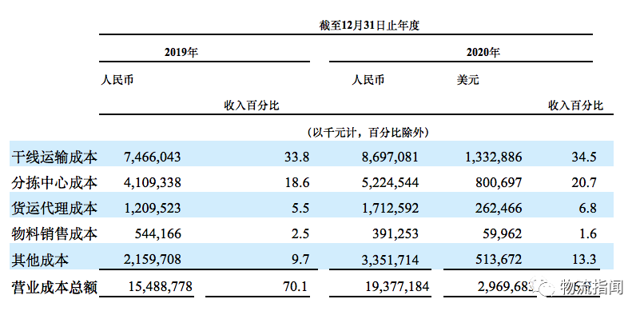This screenshot has width=644, height=315.
Task: Select the row label 其他成本
Action: [40, 260]
